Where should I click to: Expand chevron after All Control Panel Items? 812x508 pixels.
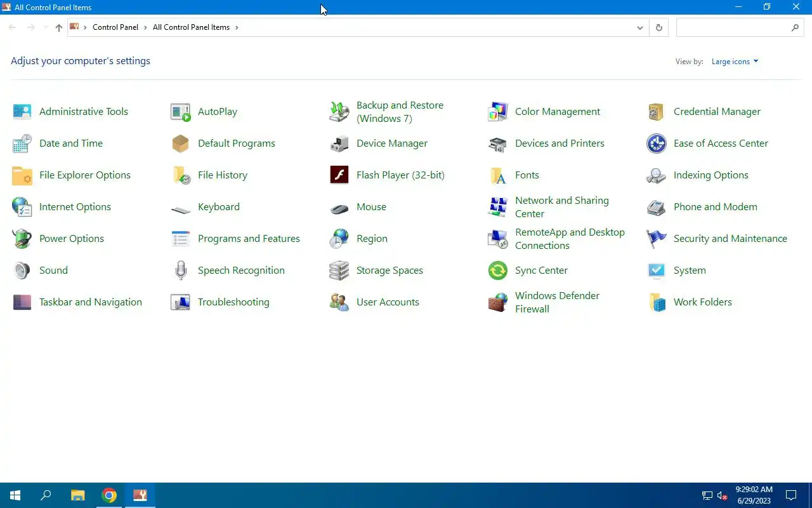click(237, 27)
